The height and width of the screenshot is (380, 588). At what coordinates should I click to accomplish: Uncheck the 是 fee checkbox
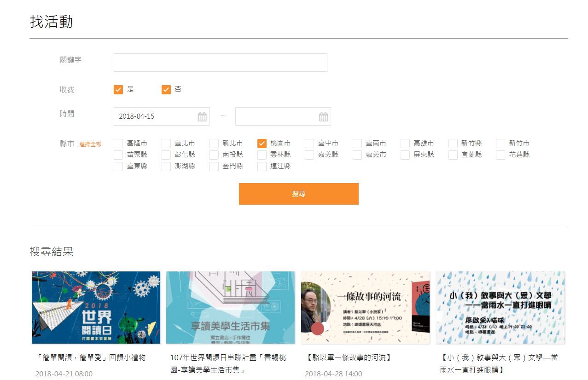coord(118,90)
